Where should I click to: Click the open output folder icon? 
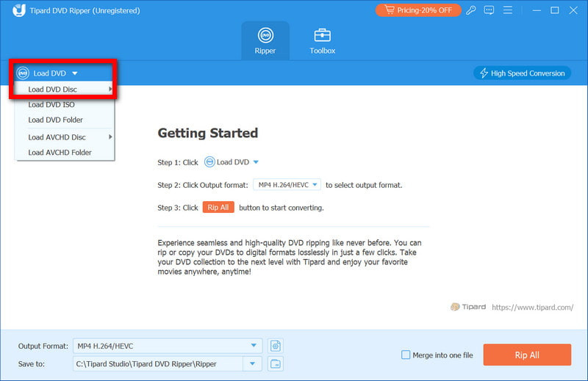[x=276, y=363]
